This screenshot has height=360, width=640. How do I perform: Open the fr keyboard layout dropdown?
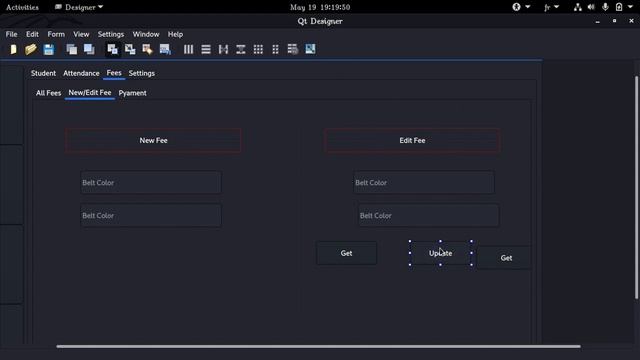tap(551, 7)
